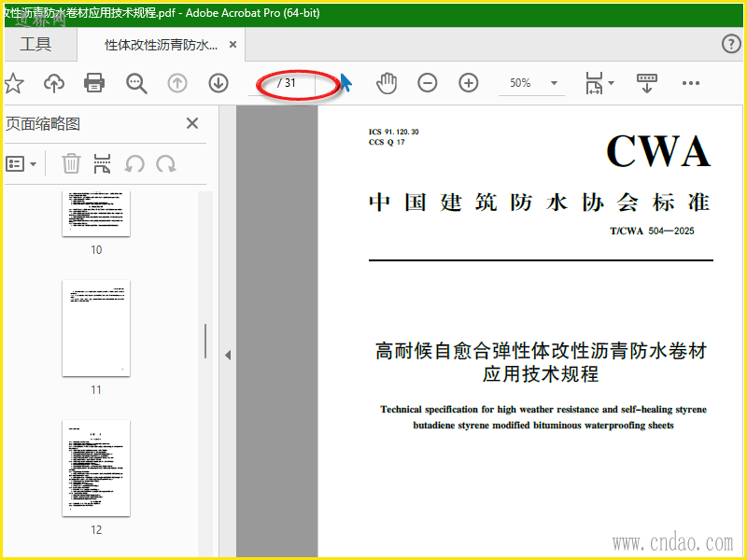Open the find text magnifier icon
The width and height of the screenshot is (747, 560).
(136, 83)
